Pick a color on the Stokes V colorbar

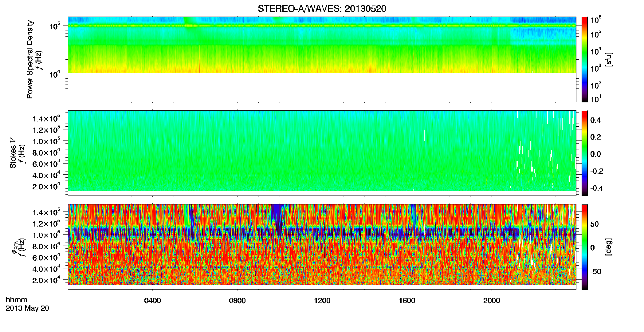click(x=585, y=153)
